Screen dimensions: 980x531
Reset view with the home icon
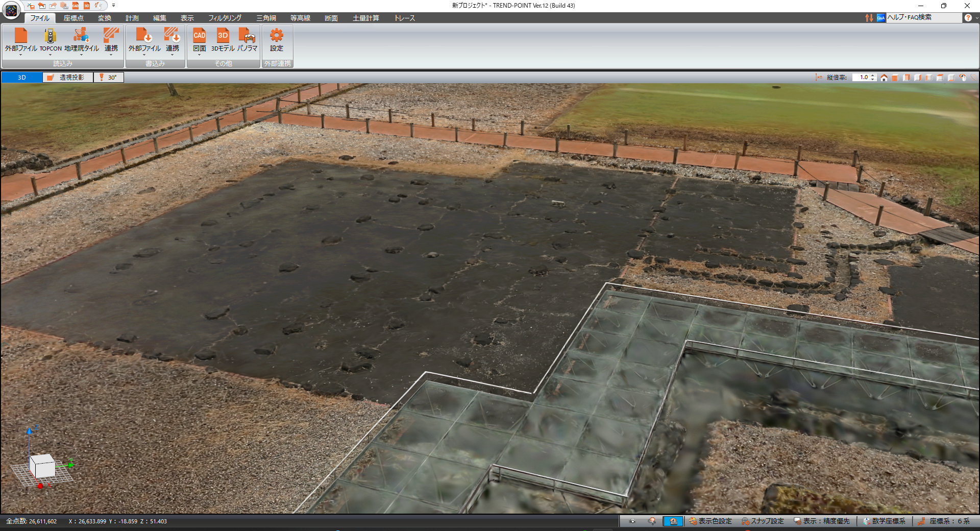[x=884, y=78]
